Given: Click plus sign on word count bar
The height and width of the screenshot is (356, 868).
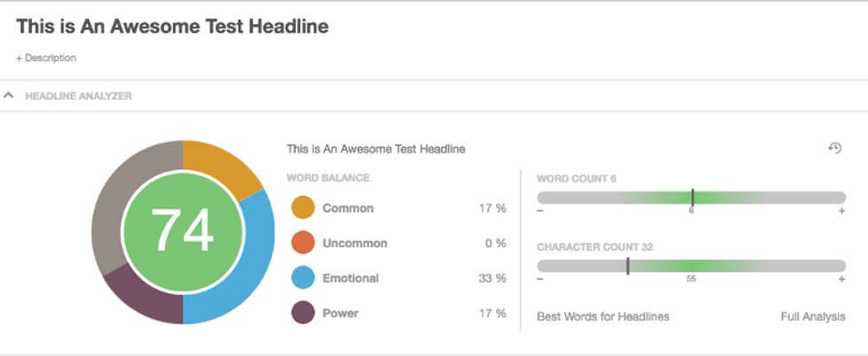Looking at the screenshot, I should pos(841,211).
